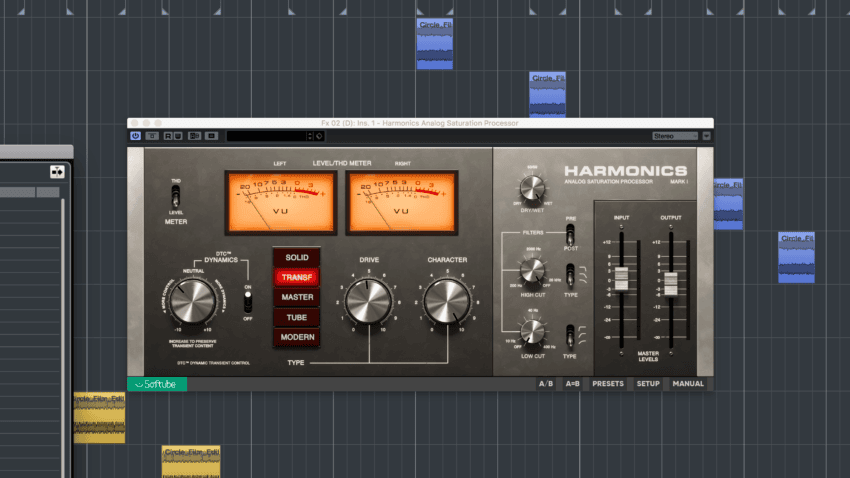Click the snapshot icon in plugin header
The height and width of the screenshot is (478, 850).
point(211,136)
